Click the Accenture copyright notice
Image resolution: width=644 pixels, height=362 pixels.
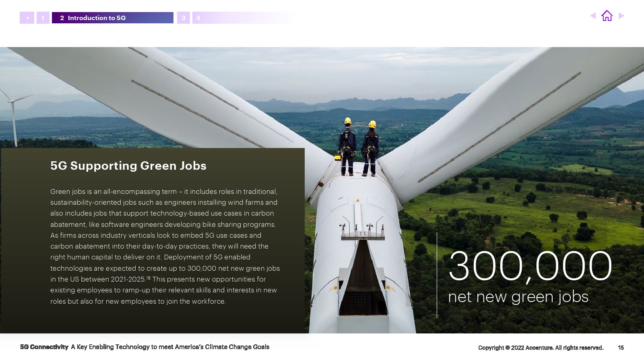pos(541,348)
